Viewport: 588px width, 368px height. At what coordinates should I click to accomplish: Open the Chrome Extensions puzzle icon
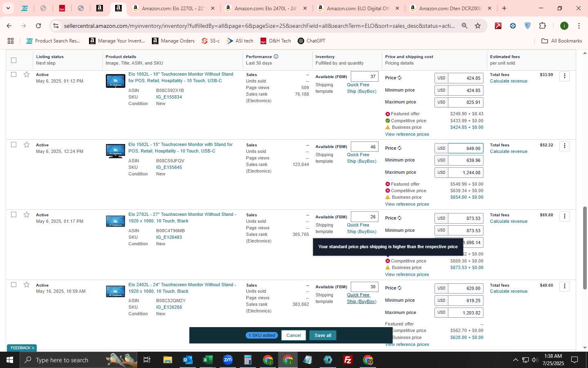click(x=542, y=26)
